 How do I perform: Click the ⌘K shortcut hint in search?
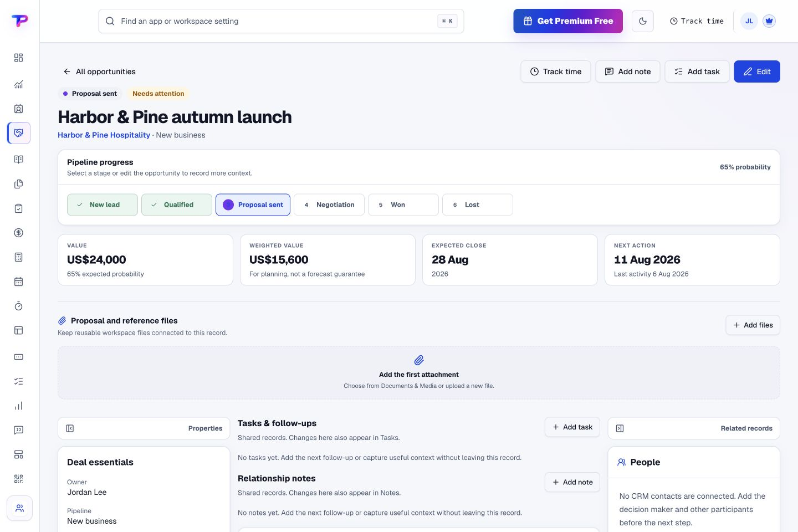[448, 21]
